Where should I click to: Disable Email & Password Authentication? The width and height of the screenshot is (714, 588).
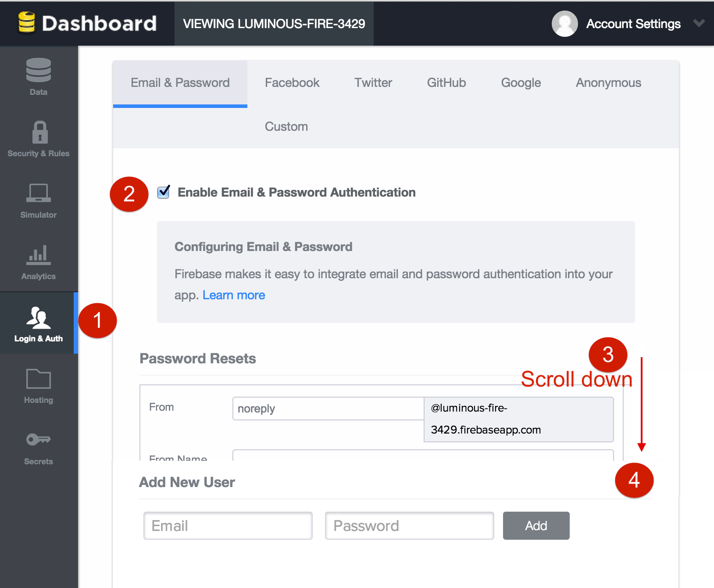tap(163, 192)
